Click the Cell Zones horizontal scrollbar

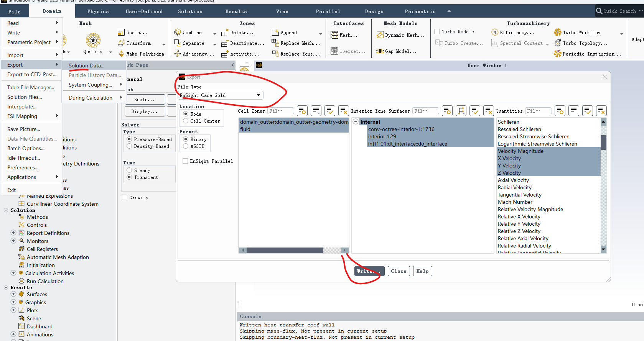[x=285, y=251]
